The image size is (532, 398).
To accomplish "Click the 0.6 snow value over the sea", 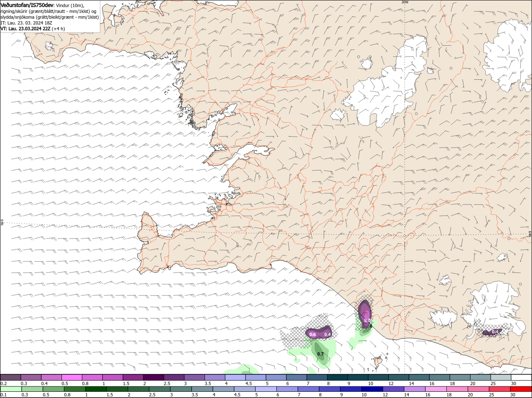I will tap(313, 334).
